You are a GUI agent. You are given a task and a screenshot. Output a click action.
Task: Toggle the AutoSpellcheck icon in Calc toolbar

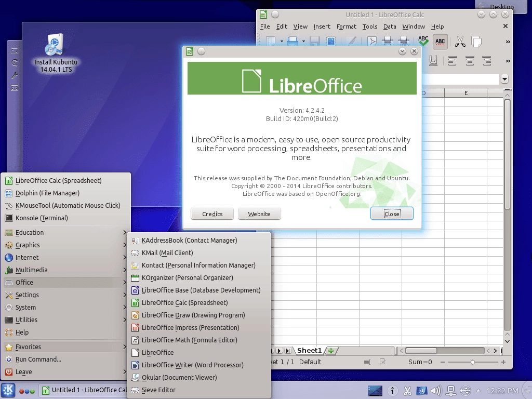(440, 42)
